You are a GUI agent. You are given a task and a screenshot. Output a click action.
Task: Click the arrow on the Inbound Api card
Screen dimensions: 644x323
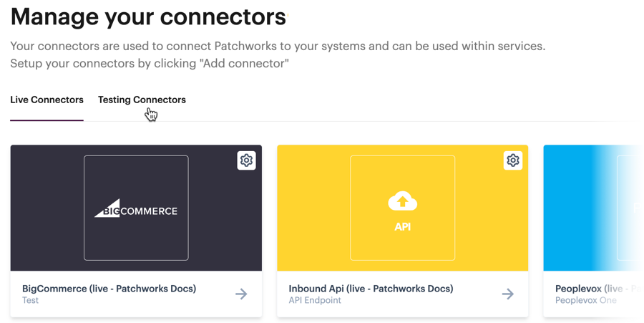point(507,294)
